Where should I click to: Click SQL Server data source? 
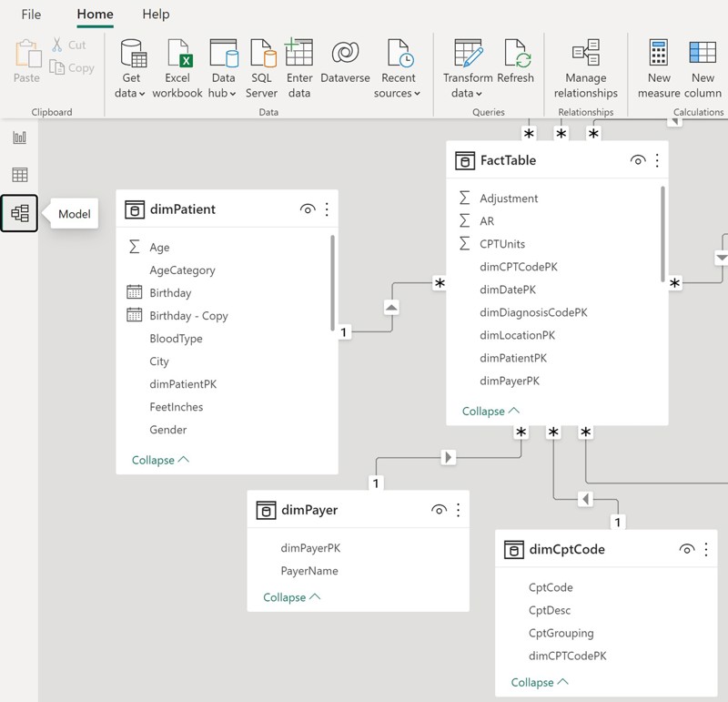pos(262,68)
